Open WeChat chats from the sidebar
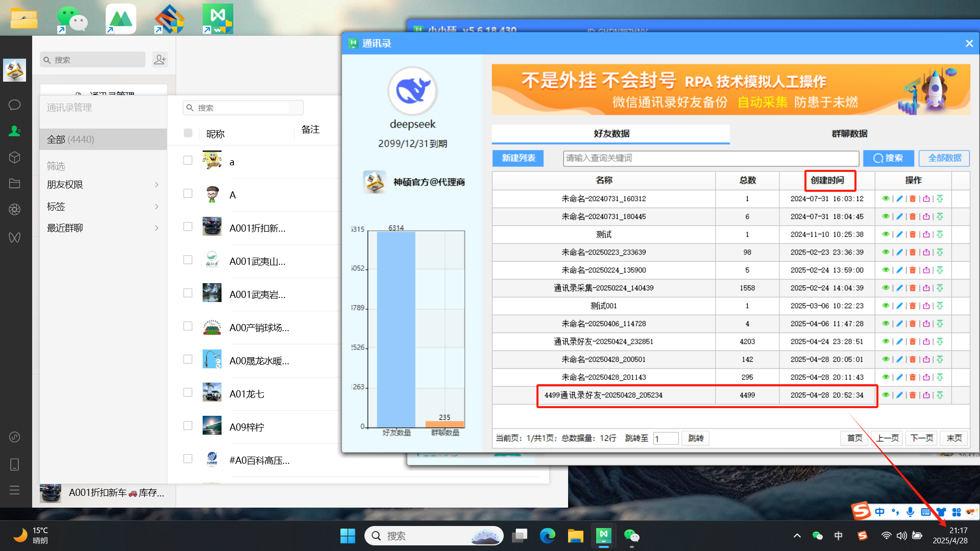980x551 pixels. point(15,105)
